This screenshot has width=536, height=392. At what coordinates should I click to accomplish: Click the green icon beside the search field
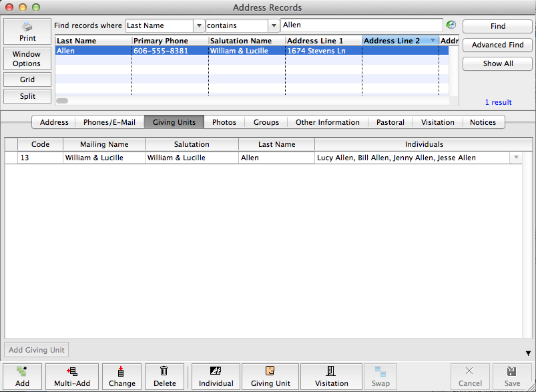(x=451, y=25)
